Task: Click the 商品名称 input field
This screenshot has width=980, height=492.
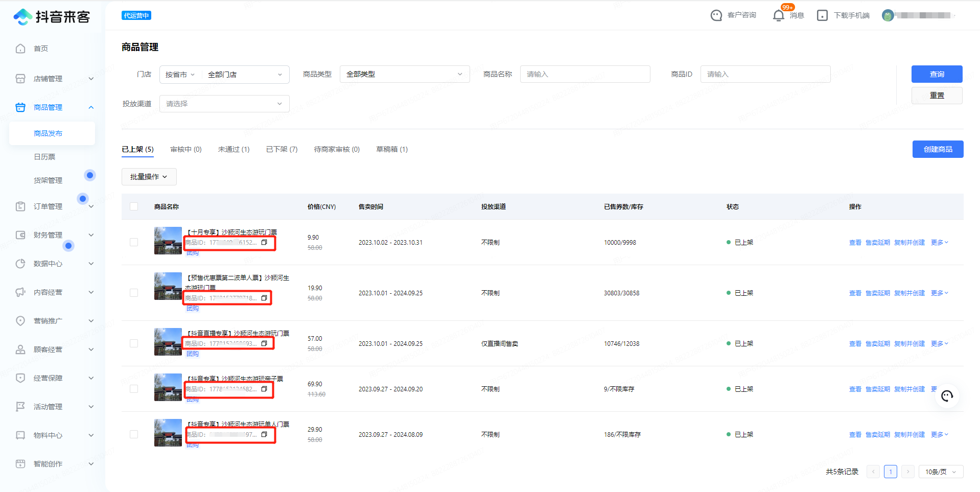Action: coord(585,74)
